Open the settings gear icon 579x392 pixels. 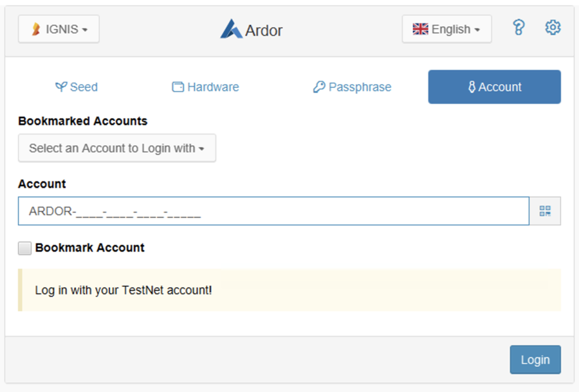click(x=552, y=28)
